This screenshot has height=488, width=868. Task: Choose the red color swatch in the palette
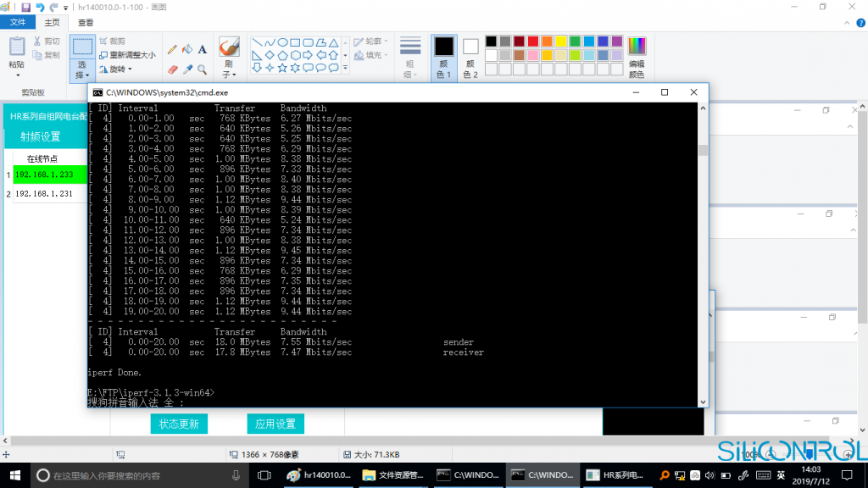[x=533, y=42]
